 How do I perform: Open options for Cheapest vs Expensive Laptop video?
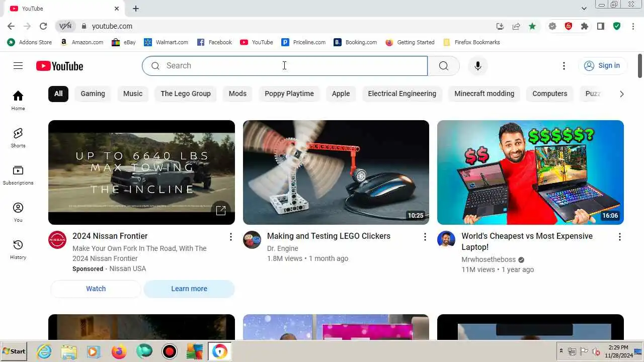pos(620,237)
